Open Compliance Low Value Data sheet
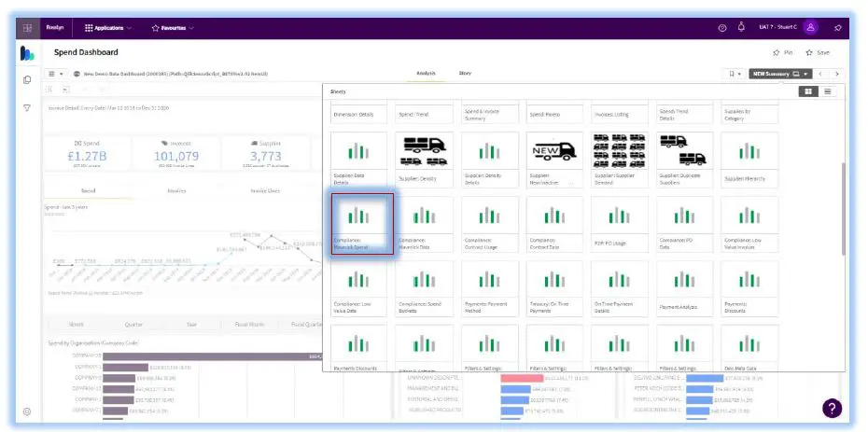The image size is (868, 432). click(358, 288)
